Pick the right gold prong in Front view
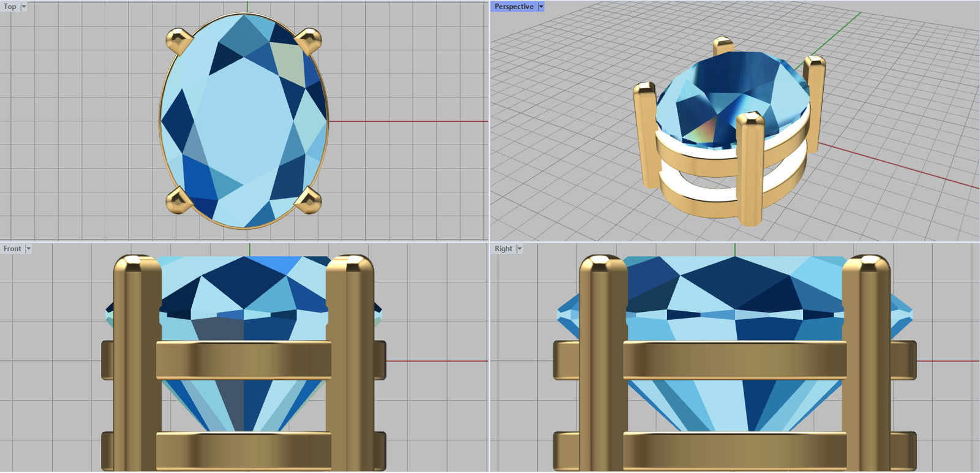 coord(350,361)
